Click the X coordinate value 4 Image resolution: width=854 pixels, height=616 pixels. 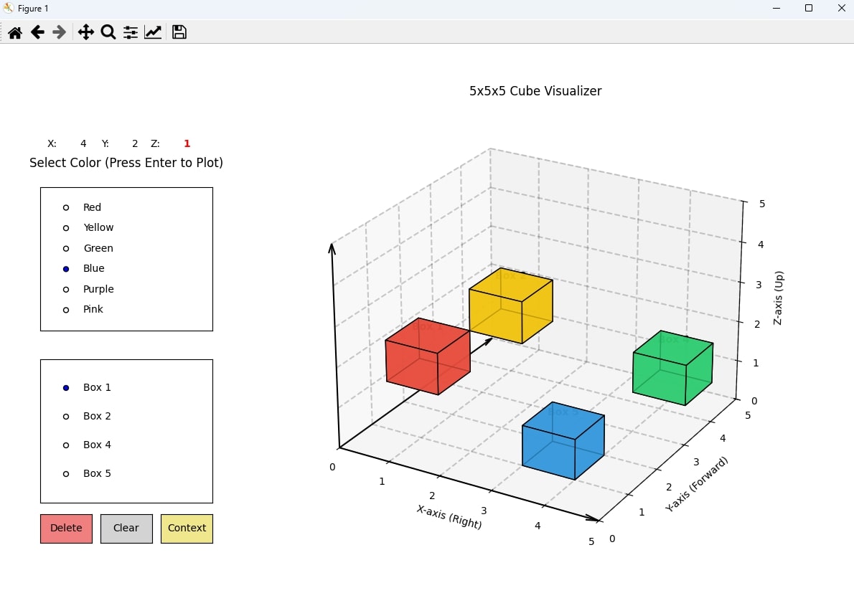pyautogui.click(x=83, y=143)
